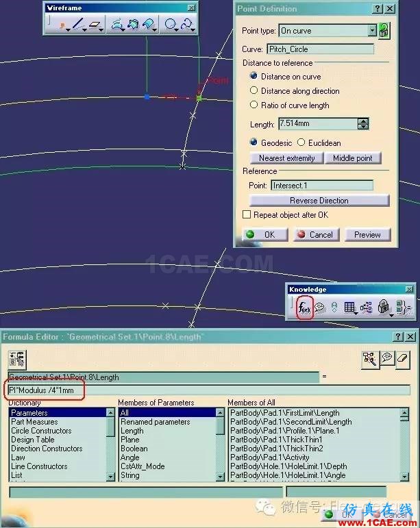Click the Preview button
The image size is (420, 528).
tap(367, 234)
